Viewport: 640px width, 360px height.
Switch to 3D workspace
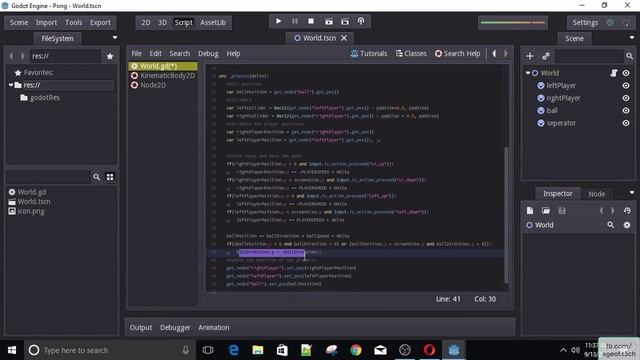coord(162,22)
